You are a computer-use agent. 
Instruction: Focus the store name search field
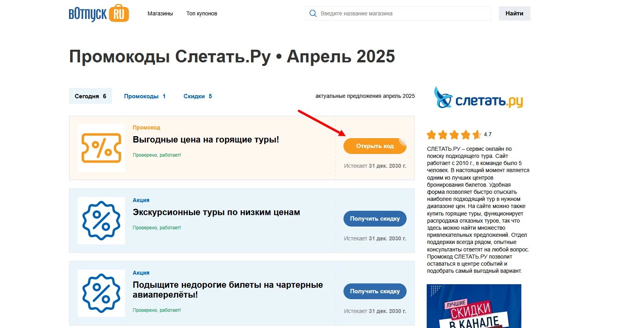tap(398, 13)
